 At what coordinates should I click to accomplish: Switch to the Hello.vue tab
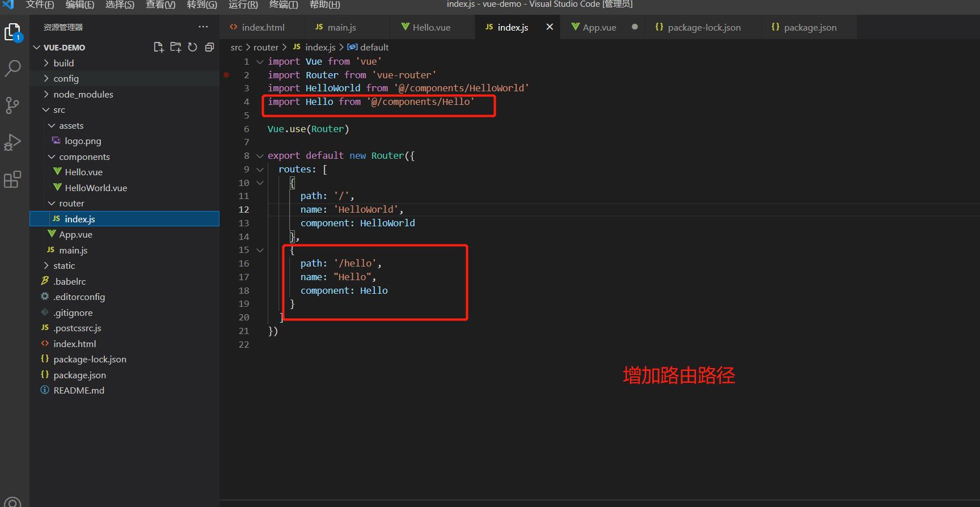[431, 27]
